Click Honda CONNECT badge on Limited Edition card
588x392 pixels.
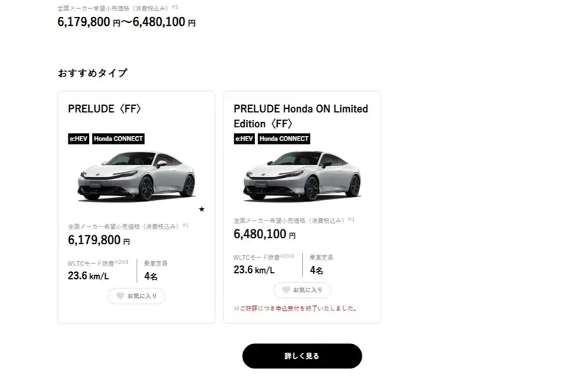click(x=284, y=138)
